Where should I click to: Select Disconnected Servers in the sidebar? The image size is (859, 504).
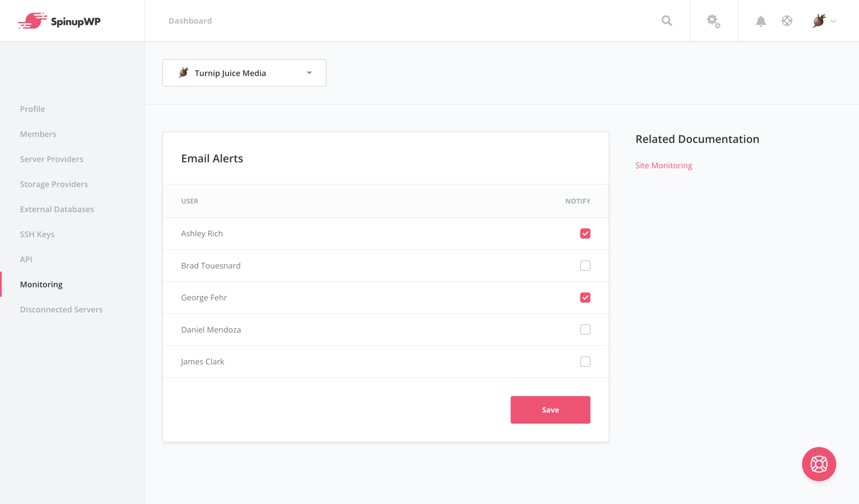click(61, 309)
